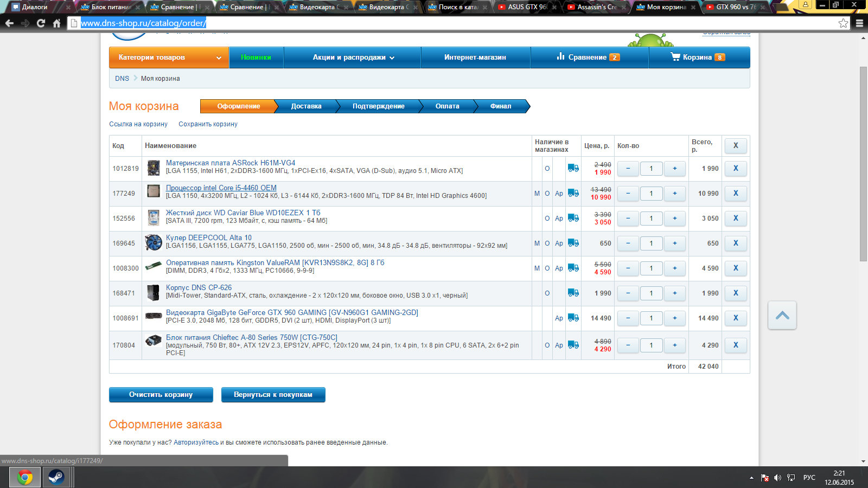Expand Категории товаров dropdown
Image resolution: width=868 pixels, height=488 pixels.
tap(169, 57)
